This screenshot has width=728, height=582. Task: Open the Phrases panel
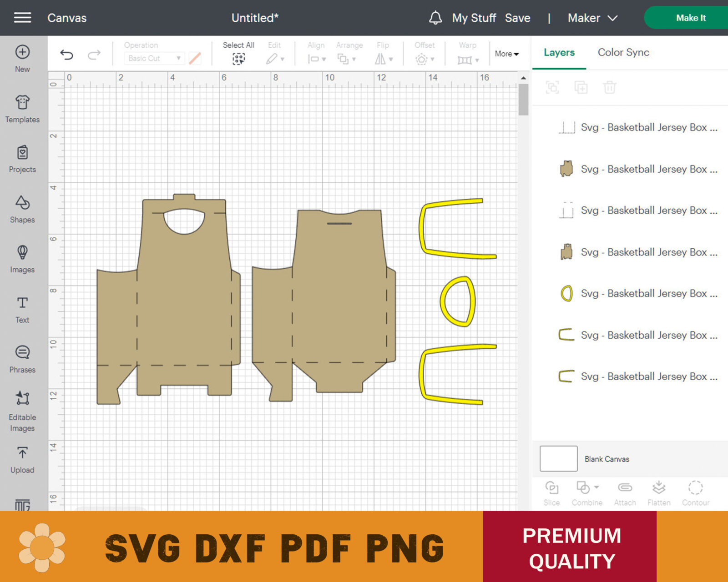tap(22, 360)
